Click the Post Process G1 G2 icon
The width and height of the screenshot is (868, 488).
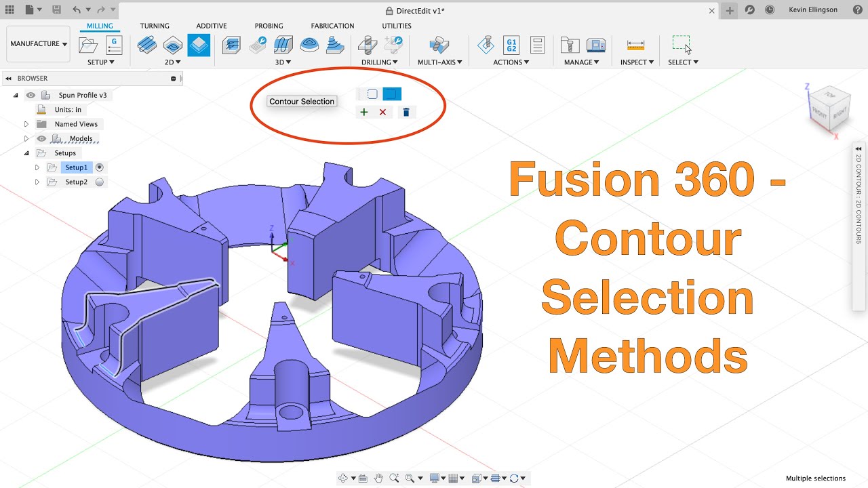point(511,45)
